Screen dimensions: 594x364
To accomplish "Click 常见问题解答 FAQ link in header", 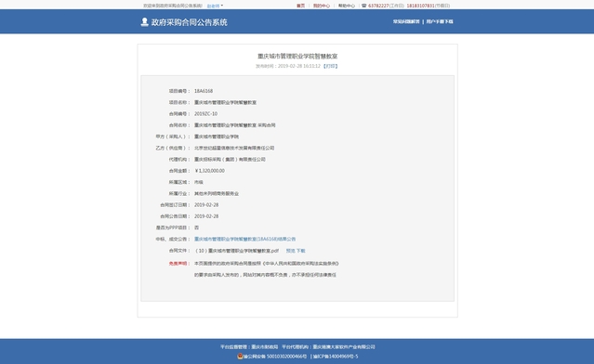I will click(406, 21).
